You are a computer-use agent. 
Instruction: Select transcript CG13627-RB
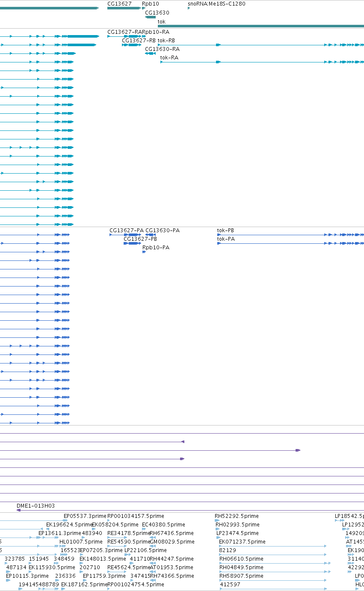[x=139, y=40]
